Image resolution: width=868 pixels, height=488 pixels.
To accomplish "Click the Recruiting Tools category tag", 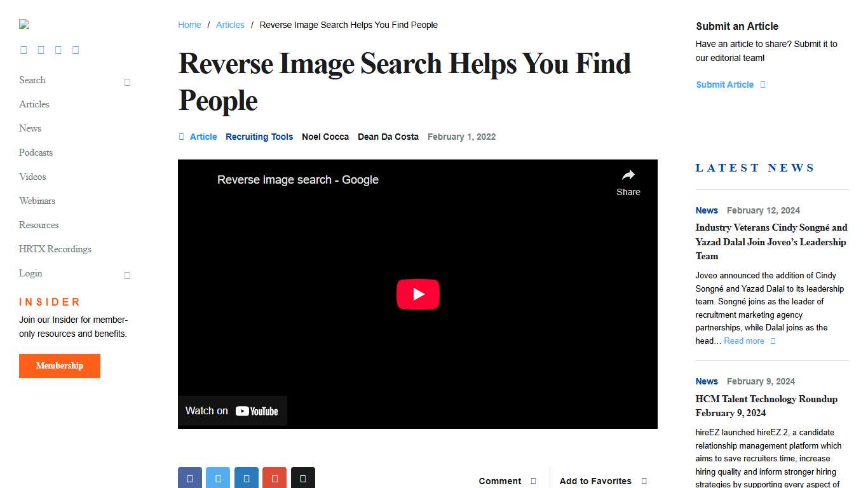I will click(x=259, y=137).
